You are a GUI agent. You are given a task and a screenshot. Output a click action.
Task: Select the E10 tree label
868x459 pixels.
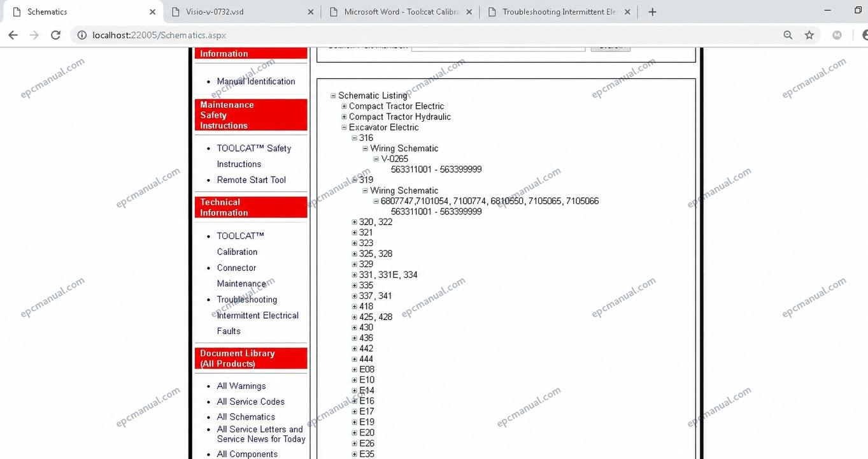[x=367, y=380]
